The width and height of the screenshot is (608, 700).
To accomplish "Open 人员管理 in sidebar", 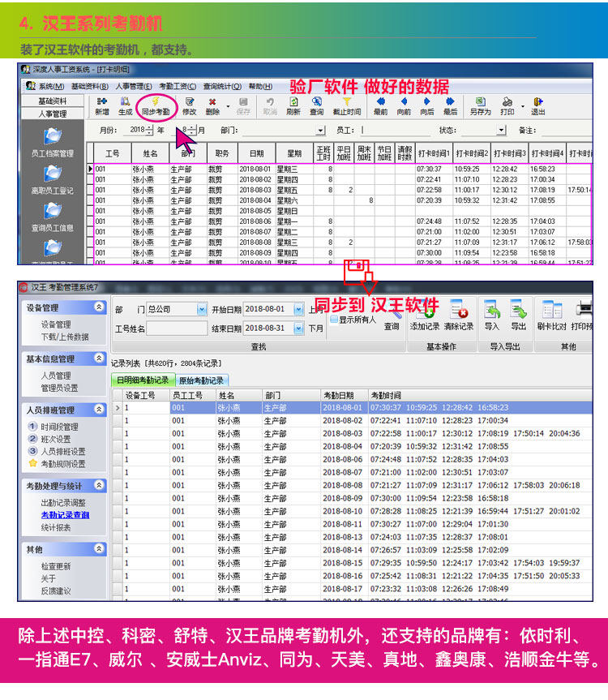I will click(56, 376).
